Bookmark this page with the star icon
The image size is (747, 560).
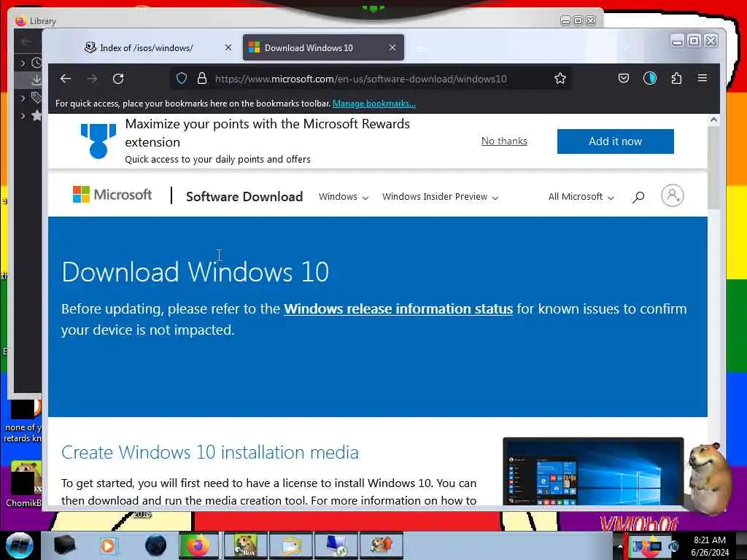tap(560, 79)
